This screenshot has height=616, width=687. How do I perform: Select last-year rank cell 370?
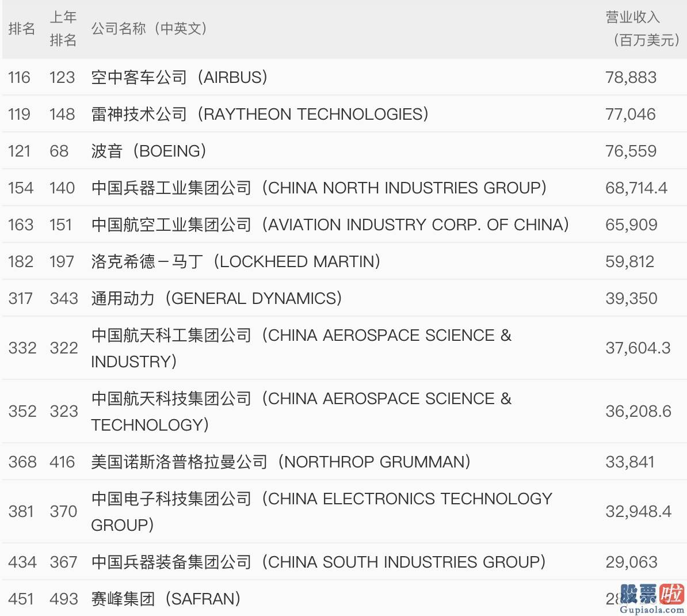tap(63, 511)
